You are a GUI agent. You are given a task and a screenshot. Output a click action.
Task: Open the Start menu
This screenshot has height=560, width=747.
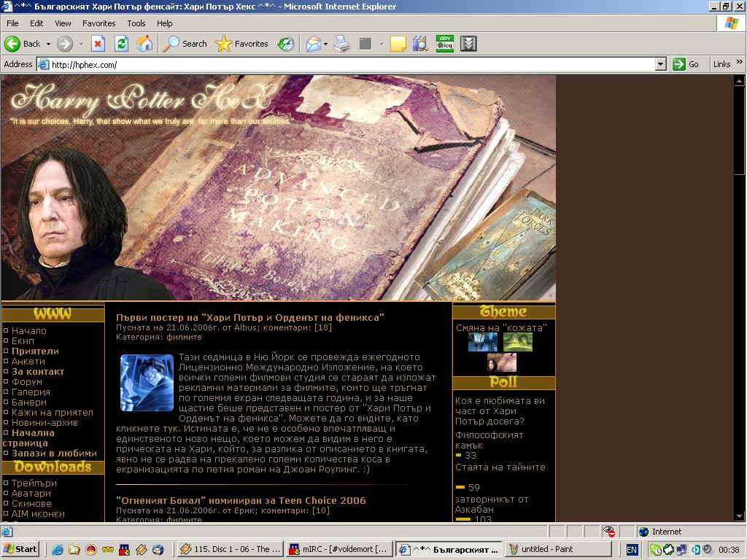pyautogui.click(x=20, y=550)
